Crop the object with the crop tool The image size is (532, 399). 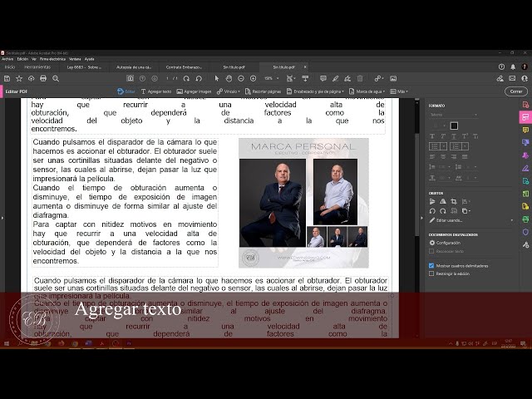454,201
